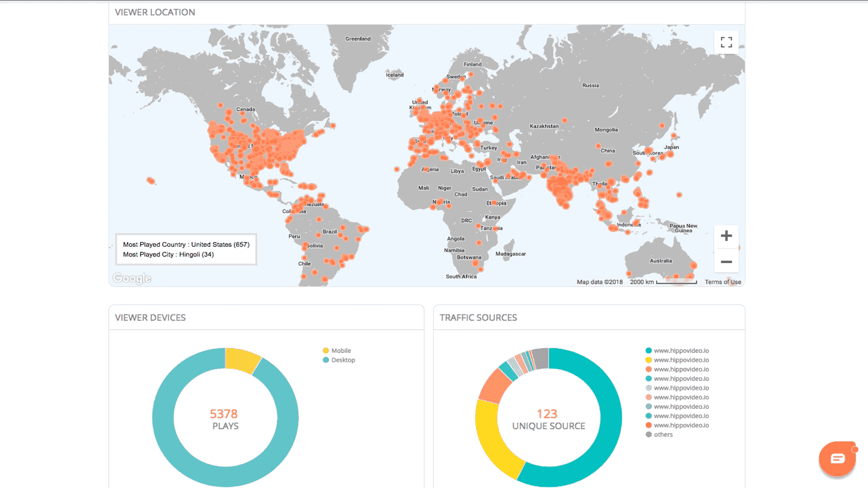Open the Terms of Use link
This screenshot has height=488, width=868.
coord(722,282)
